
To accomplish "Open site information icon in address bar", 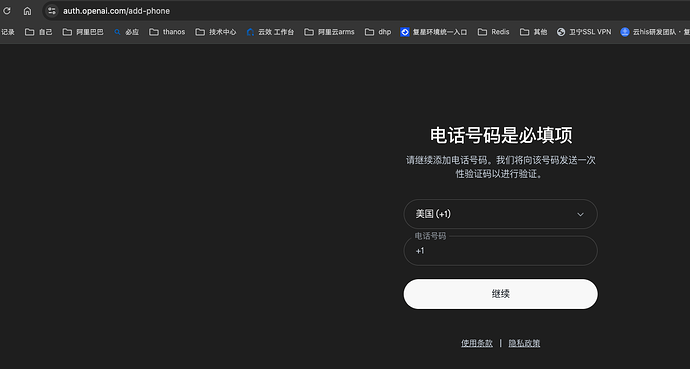I will click(x=52, y=11).
